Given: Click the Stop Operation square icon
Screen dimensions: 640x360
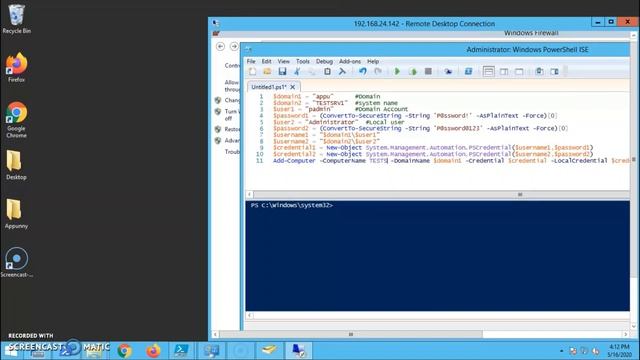Looking at the screenshot, I should 428,71.
